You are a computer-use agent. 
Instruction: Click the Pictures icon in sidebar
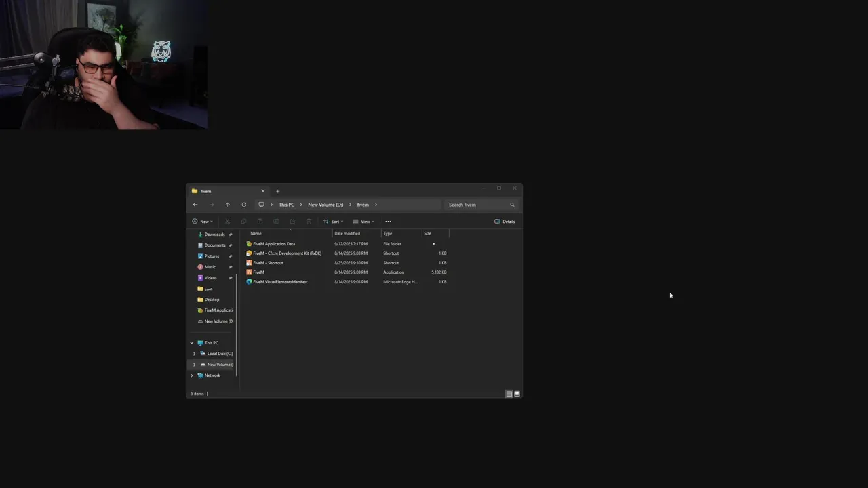(x=200, y=256)
